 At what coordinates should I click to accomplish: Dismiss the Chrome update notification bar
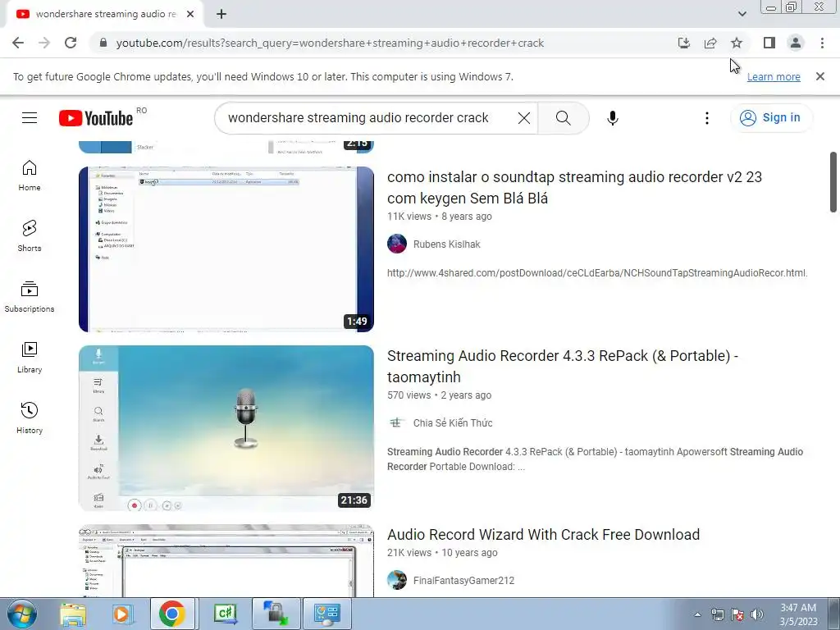[819, 76]
